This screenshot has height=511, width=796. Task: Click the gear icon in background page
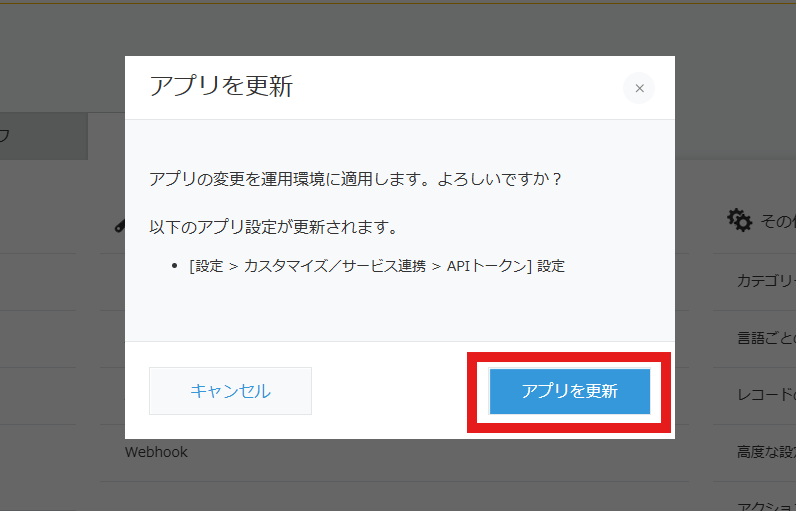[x=739, y=220]
